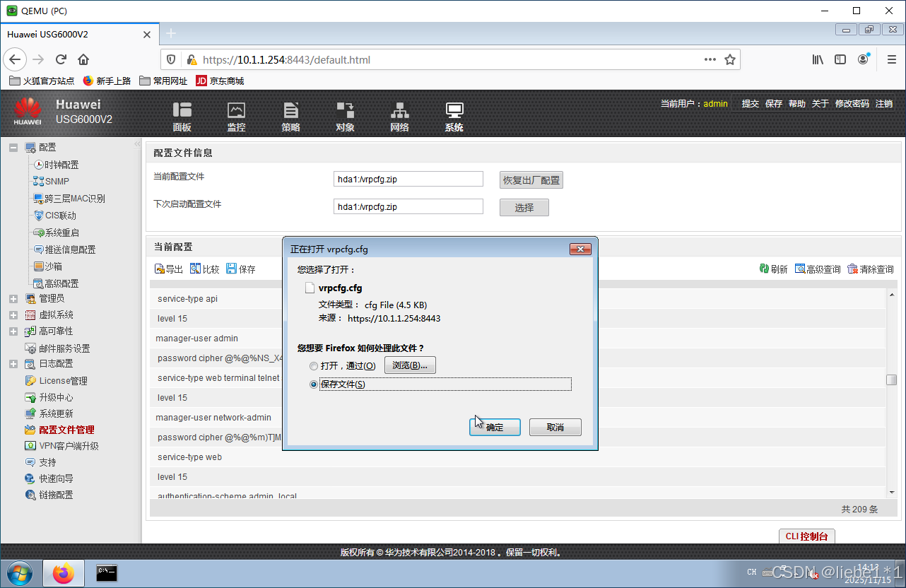Open the 对象 object menu
Image resolution: width=906 pixels, height=588 pixels.
(345, 117)
